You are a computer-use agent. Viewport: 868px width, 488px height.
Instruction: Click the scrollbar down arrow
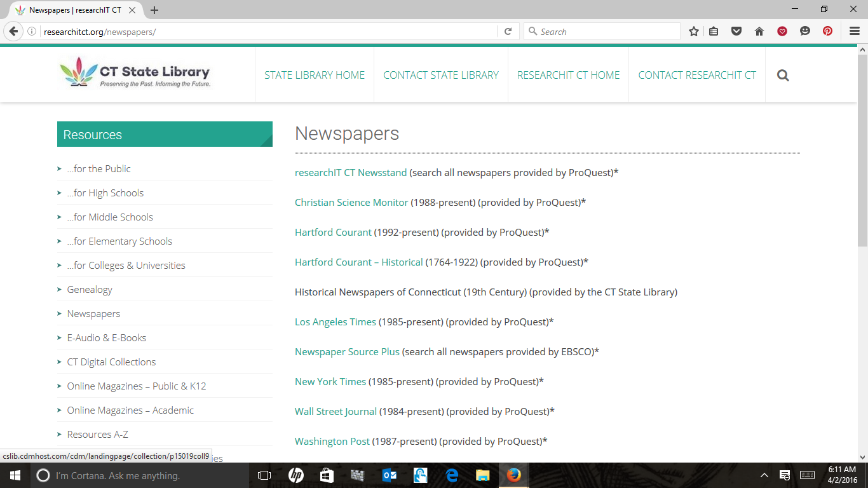[x=862, y=457]
